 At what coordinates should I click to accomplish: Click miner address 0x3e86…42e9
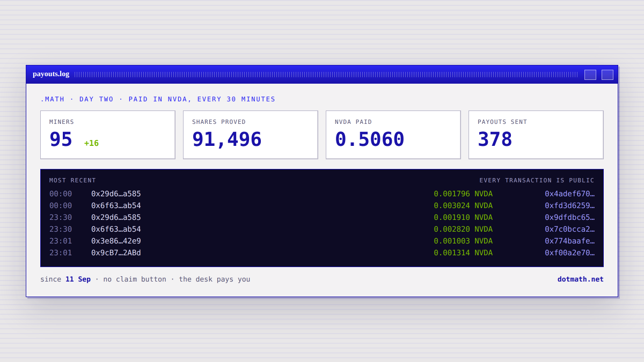pyautogui.click(x=116, y=241)
